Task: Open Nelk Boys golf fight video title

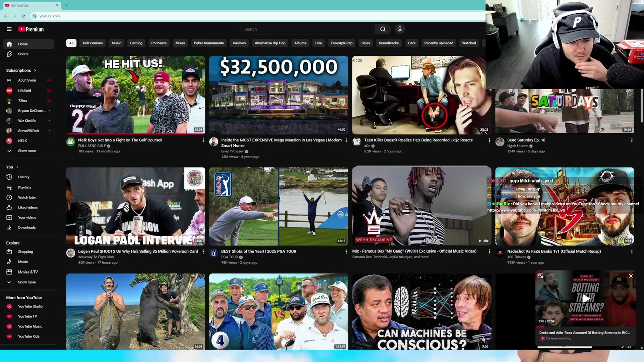Action: pyautogui.click(x=120, y=140)
